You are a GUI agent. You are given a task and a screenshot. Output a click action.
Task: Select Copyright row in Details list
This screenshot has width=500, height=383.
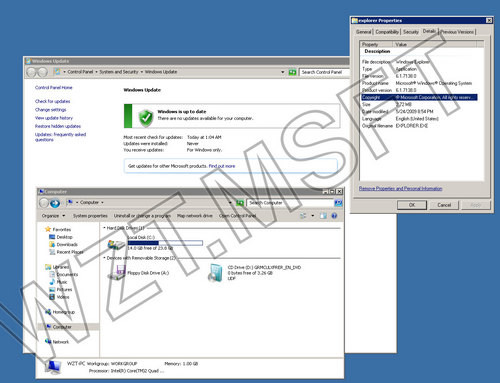coord(419,97)
